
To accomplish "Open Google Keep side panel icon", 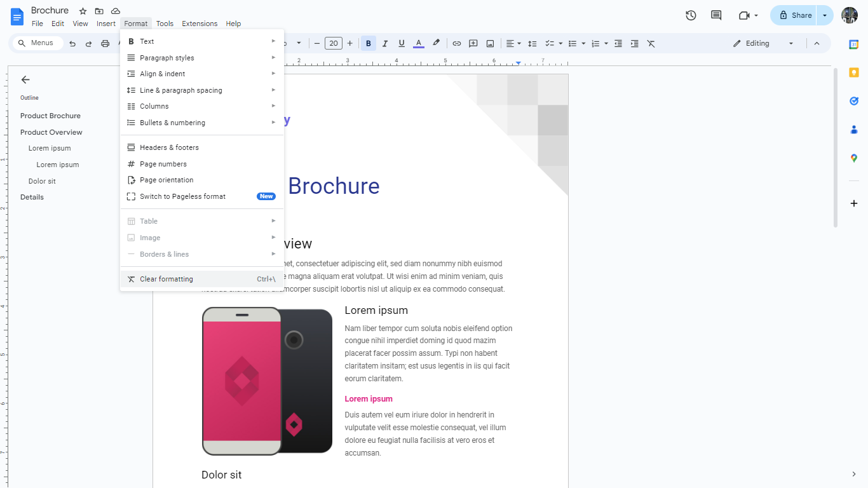I will tap(854, 72).
